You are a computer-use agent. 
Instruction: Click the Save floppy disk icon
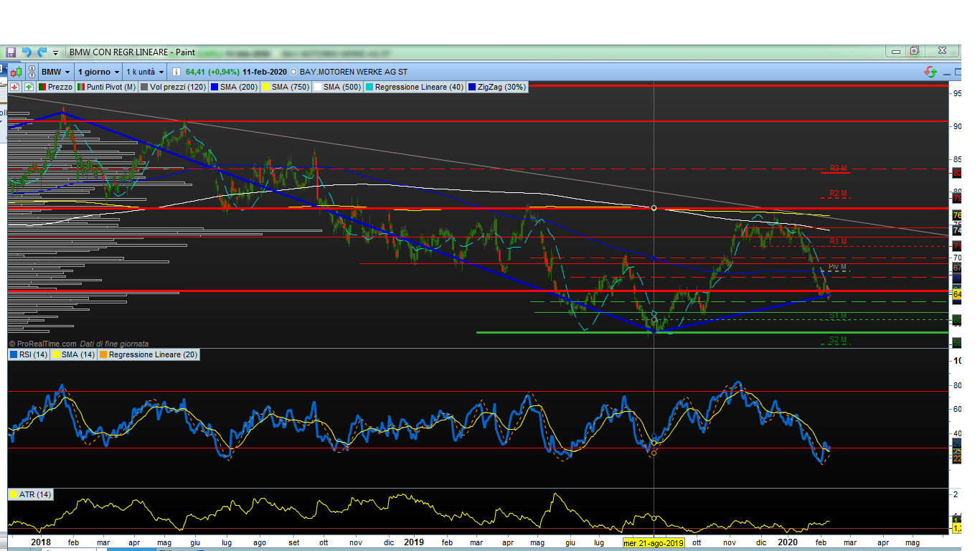point(11,52)
